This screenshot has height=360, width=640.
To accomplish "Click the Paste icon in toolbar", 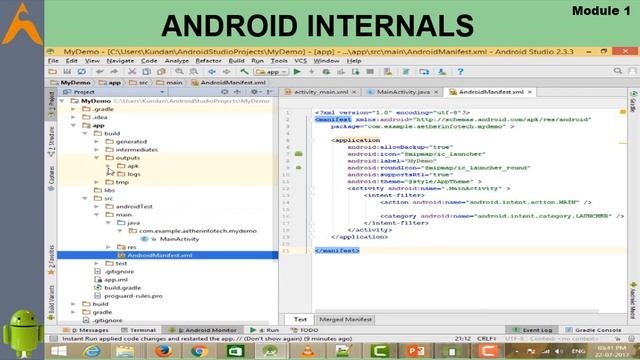I will click(161, 72).
